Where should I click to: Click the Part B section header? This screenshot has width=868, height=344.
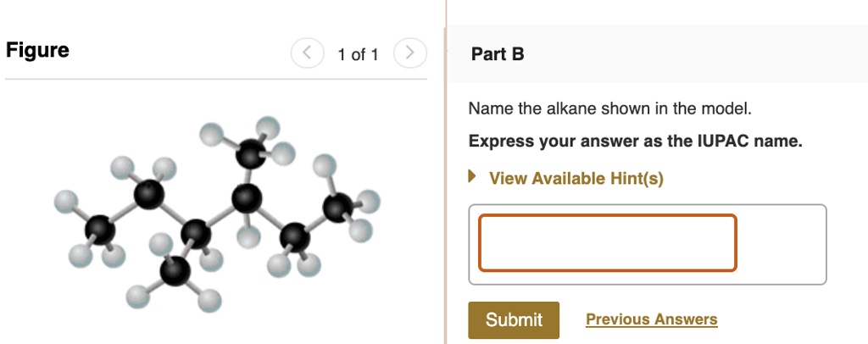pyautogui.click(x=498, y=54)
